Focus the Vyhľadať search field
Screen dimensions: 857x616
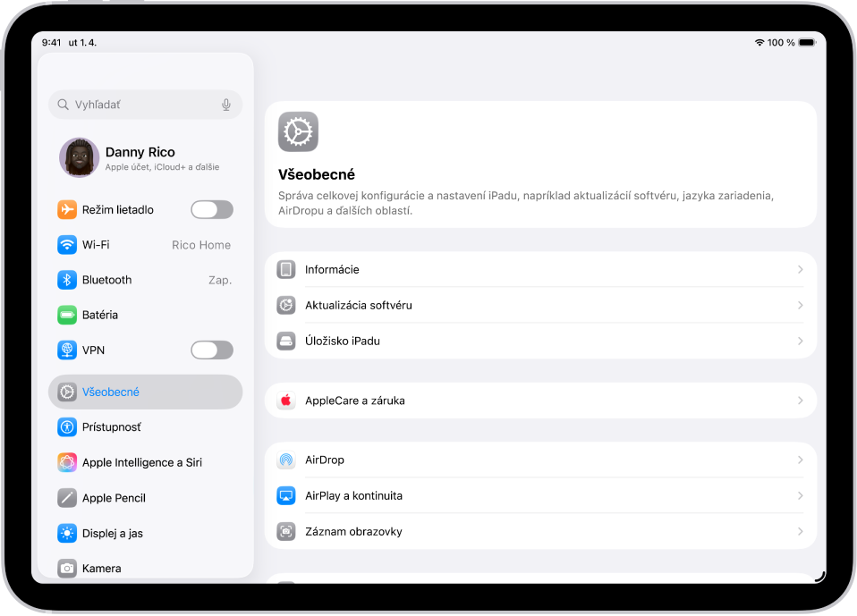(146, 105)
